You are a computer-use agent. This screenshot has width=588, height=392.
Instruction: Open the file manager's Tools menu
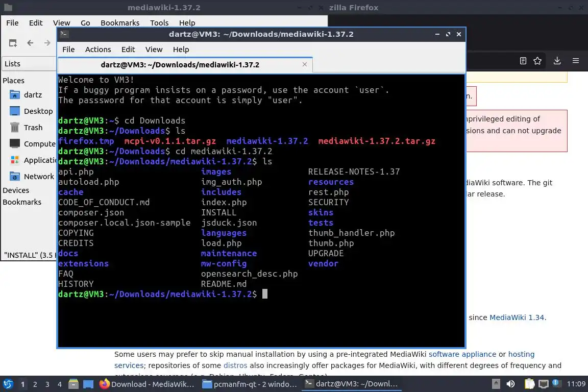coord(159,23)
